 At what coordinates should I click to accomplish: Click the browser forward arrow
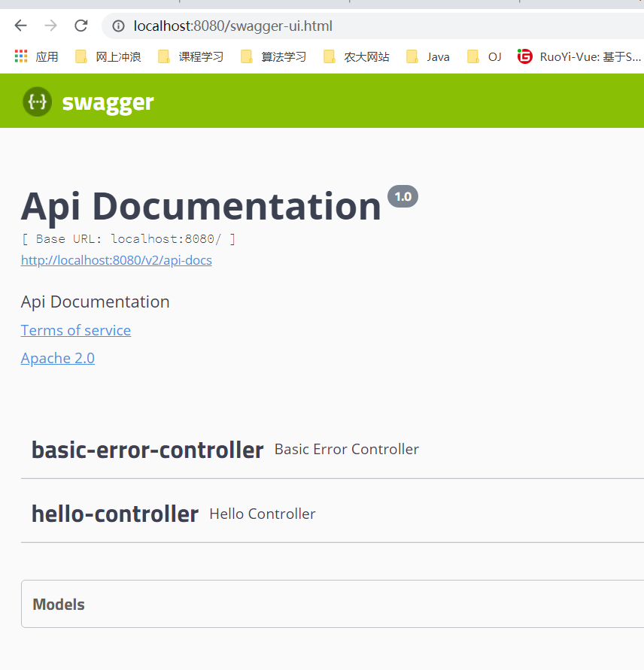[x=50, y=26]
